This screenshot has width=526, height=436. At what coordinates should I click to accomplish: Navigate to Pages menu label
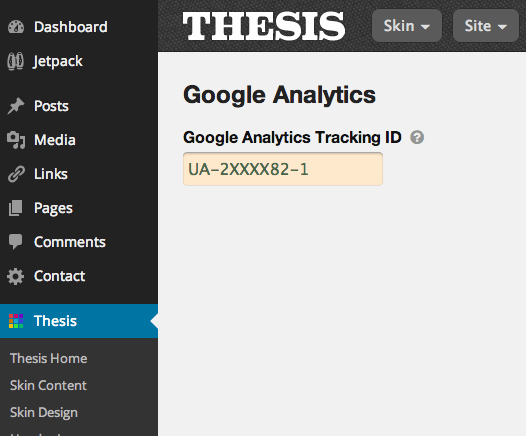pyautogui.click(x=53, y=209)
